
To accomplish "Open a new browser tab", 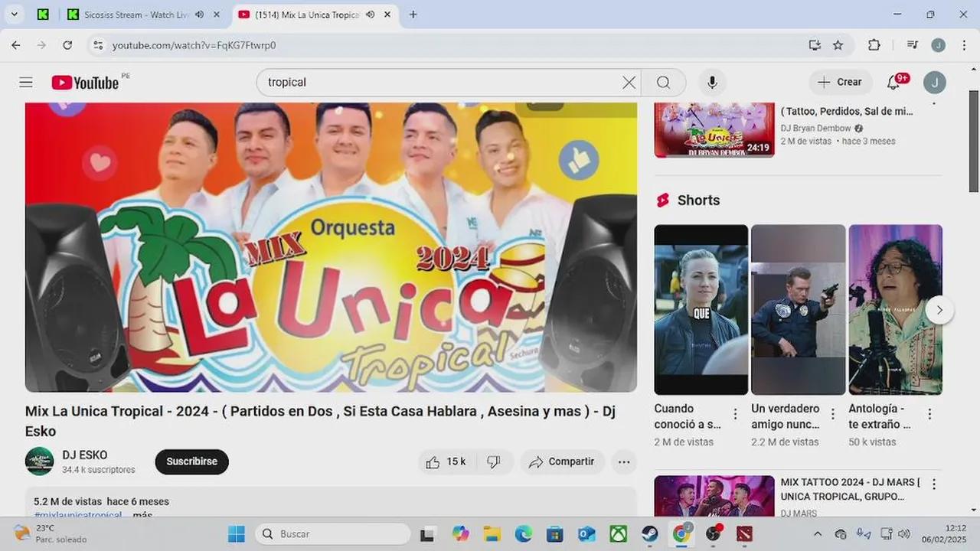I will 413,15.
